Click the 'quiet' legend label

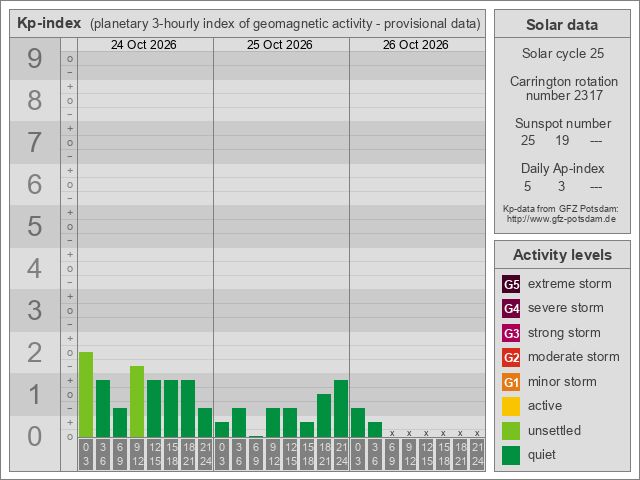(542, 455)
